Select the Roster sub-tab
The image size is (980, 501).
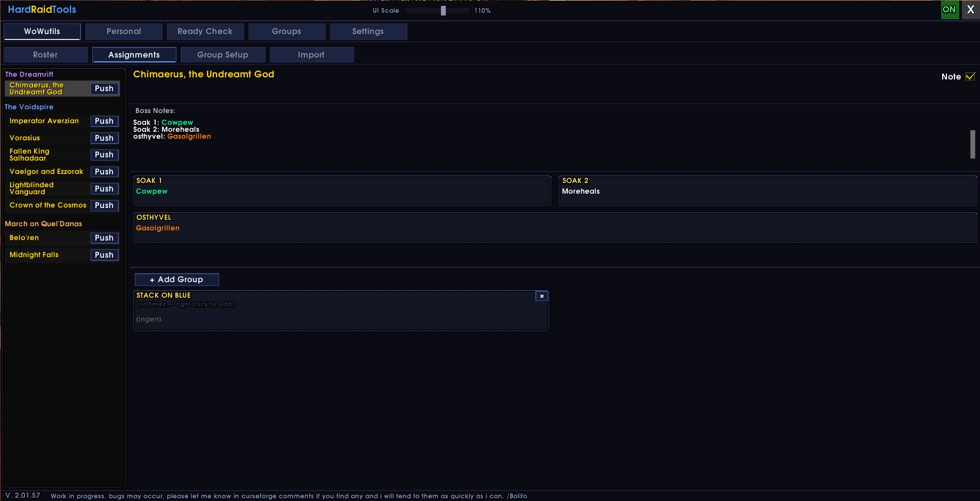[45, 55]
